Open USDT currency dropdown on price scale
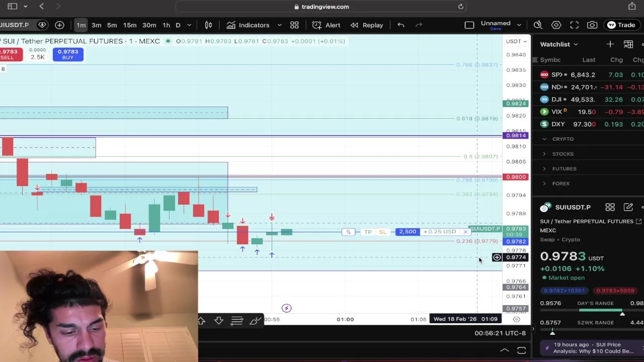Viewport: 644px width, 362px height. pyautogui.click(x=516, y=41)
